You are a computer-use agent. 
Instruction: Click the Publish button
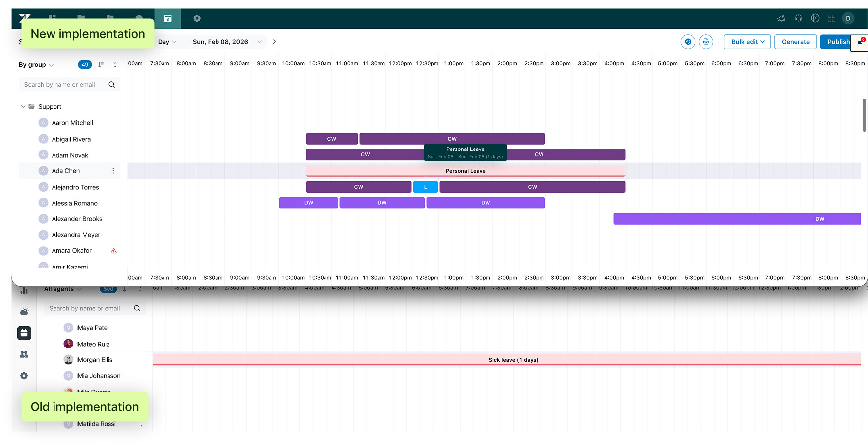coord(836,42)
